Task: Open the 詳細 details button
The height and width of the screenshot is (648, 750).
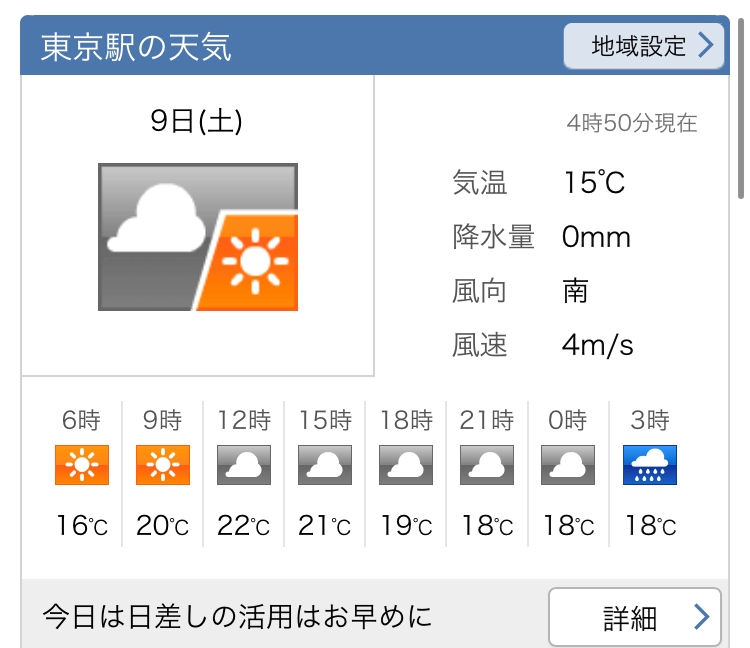Action: pyautogui.click(x=635, y=617)
